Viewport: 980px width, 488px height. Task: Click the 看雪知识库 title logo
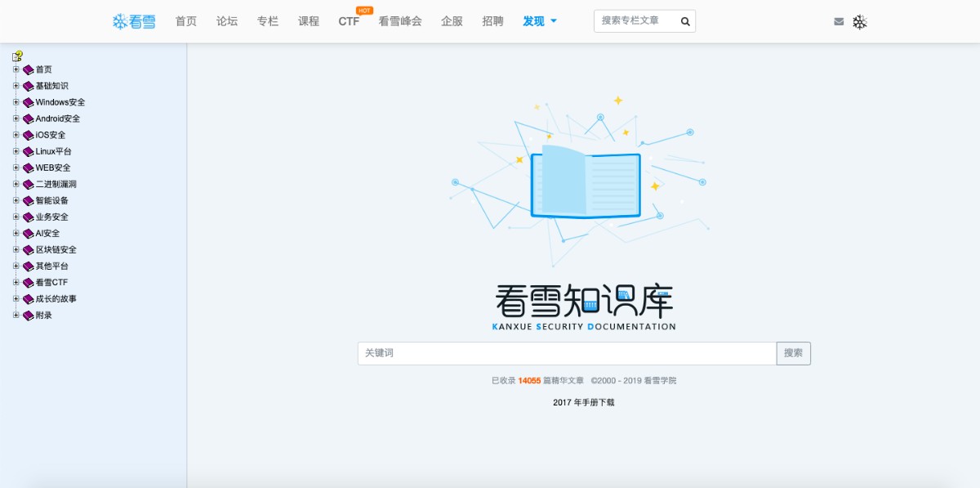[x=584, y=307]
